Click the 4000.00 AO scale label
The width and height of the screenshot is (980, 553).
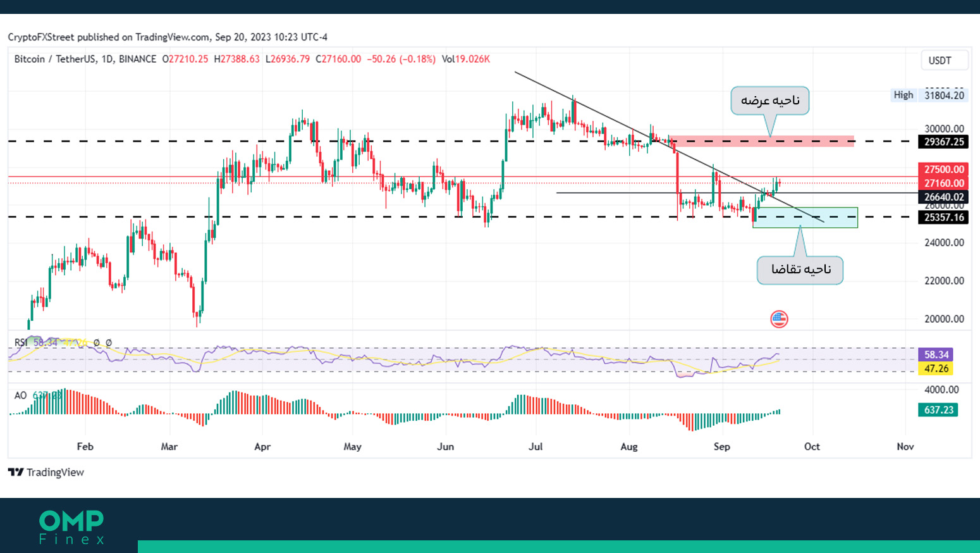click(941, 390)
